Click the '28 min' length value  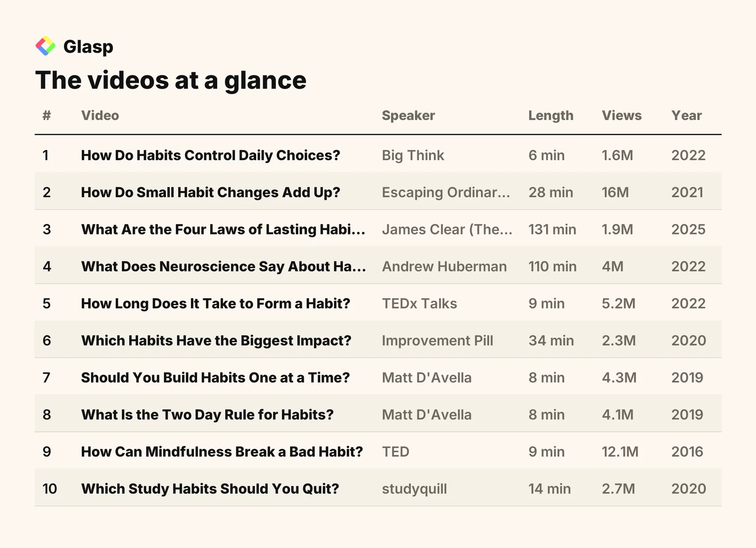(551, 192)
